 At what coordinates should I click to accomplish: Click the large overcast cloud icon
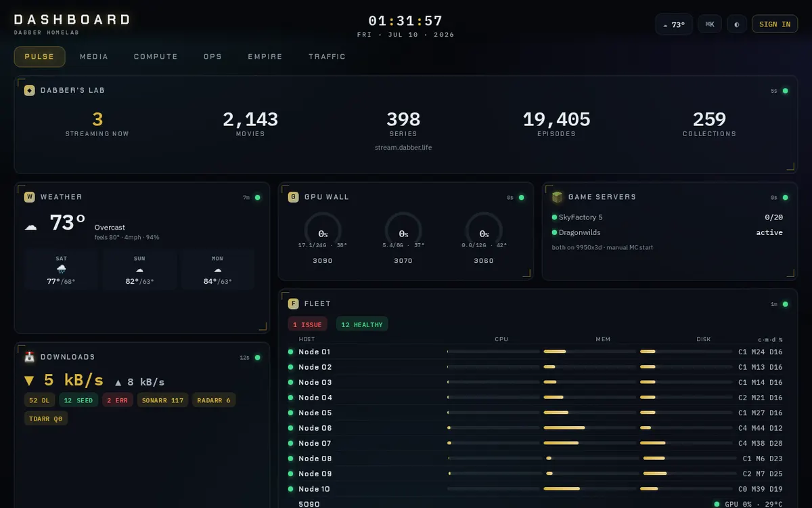click(x=31, y=226)
